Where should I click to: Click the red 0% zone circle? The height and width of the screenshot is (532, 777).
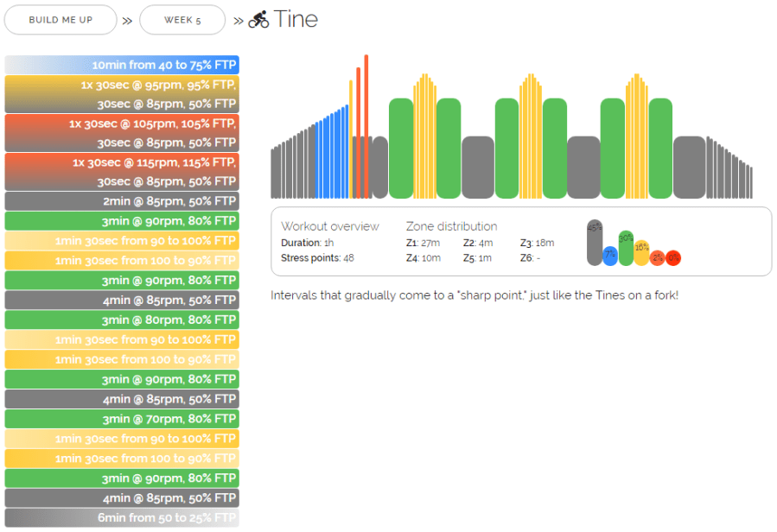(673, 257)
